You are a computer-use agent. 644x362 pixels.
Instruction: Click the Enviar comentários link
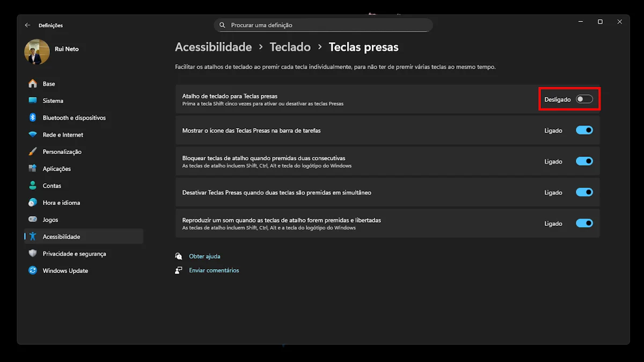click(214, 270)
